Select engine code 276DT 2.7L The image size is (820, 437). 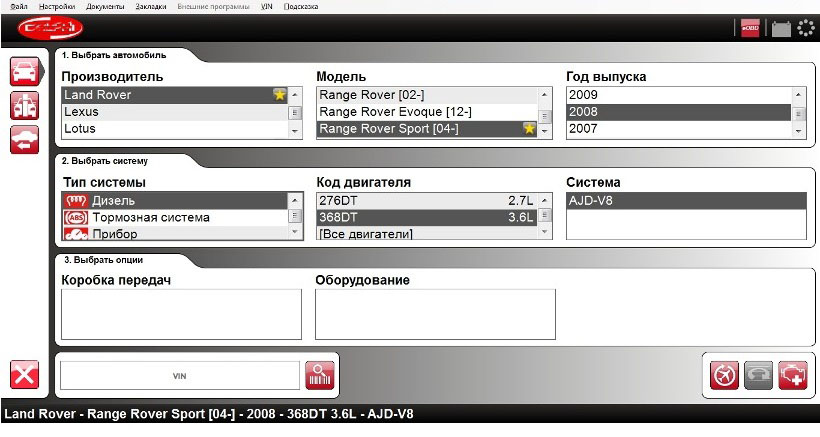[x=427, y=200]
